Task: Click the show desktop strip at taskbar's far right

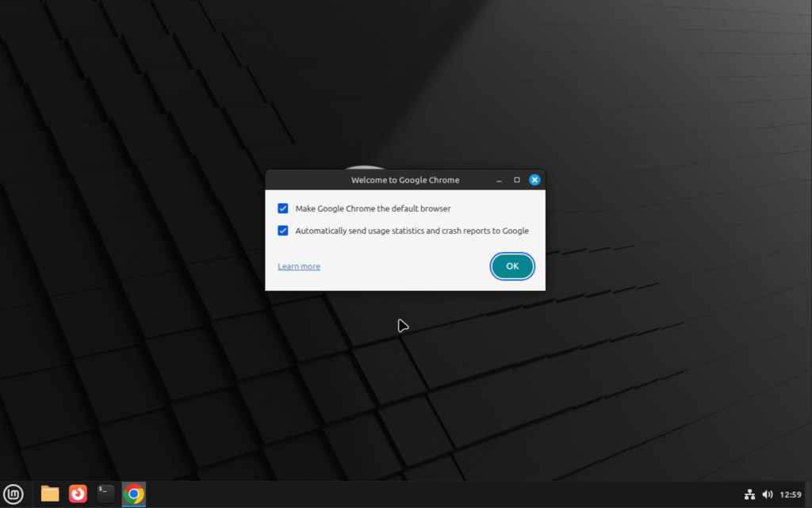Action: point(810,493)
